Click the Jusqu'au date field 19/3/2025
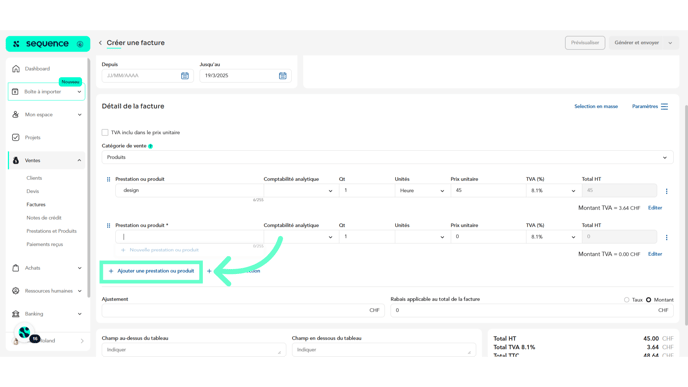Image resolution: width=688 pixels, height=387 pixels. [245, 75]
